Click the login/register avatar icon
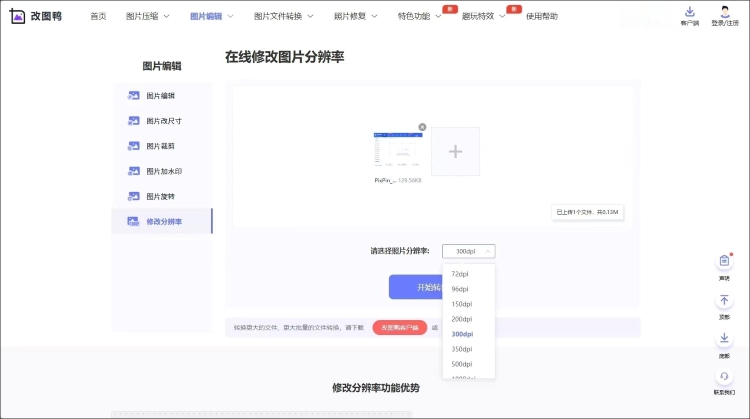 tap(725, 11)
